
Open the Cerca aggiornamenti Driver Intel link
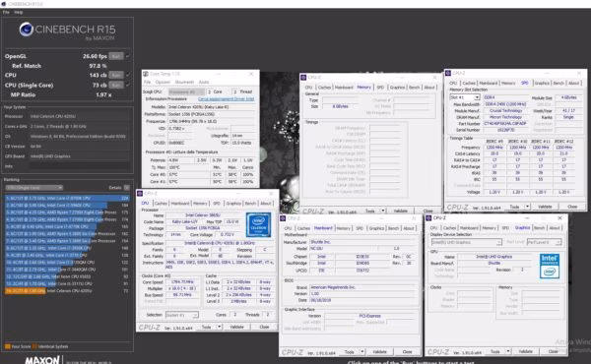(227, 99)
